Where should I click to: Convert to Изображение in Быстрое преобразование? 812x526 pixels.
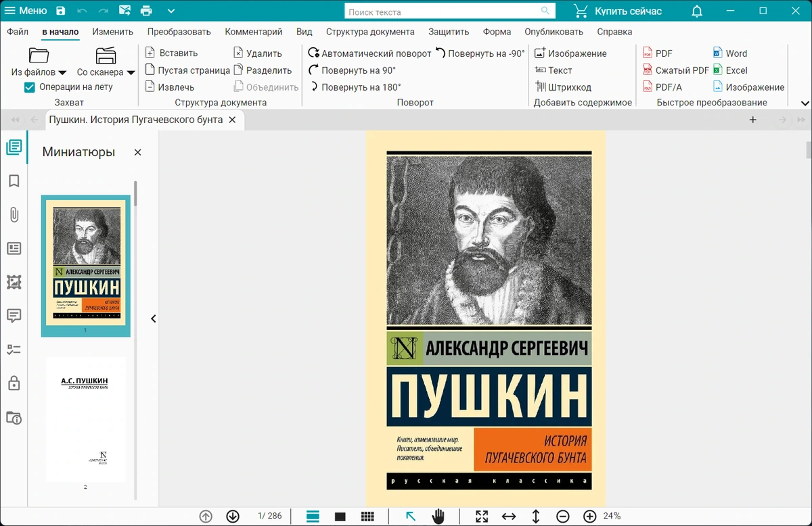(x=748, y=87)
